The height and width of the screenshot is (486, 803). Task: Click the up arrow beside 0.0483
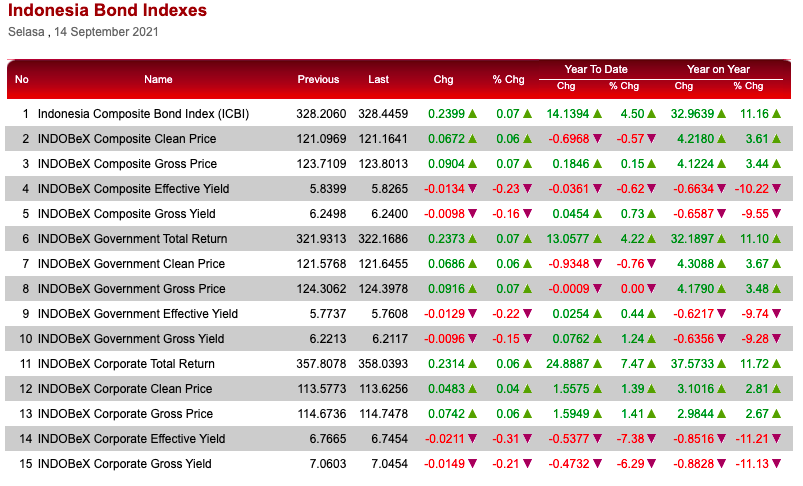pyautogui.click(x=472, y=389)
